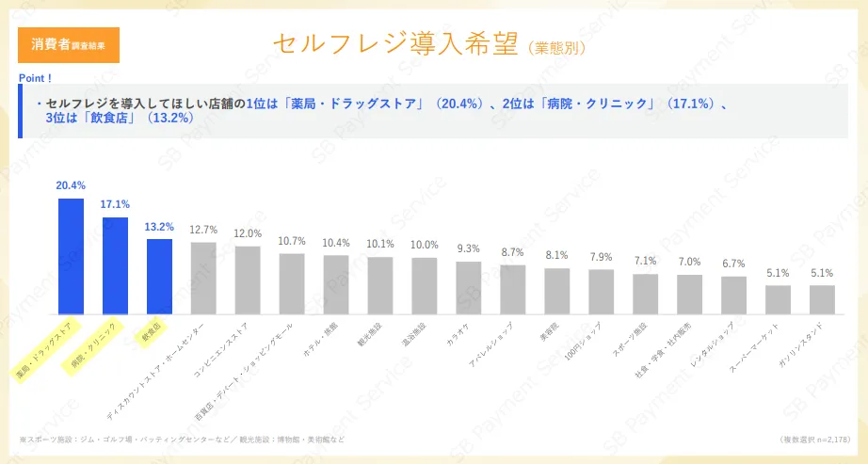Select the gray 12.7% bar
Viewport: 868px width, 464px height.
tap(203, 278)
